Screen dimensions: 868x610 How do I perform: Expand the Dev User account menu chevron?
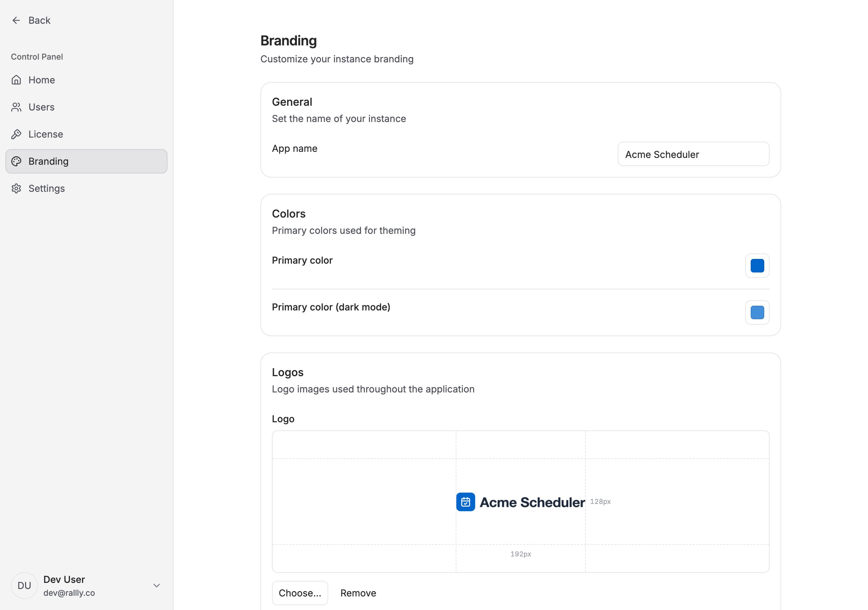pyautogui.click(x=157, y=586)
